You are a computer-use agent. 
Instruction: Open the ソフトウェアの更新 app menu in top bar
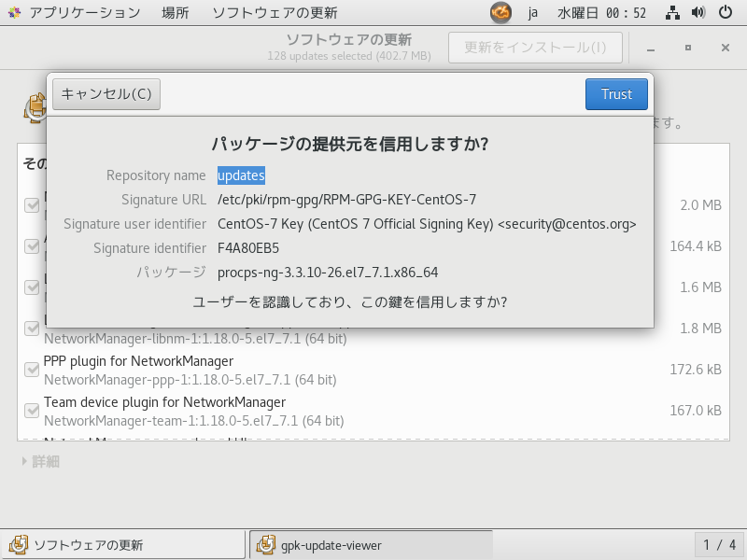pyautogui.click(x=275, y=12)
